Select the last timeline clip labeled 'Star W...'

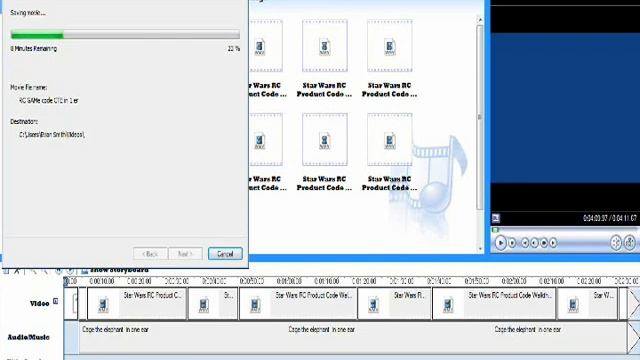(x=587, y=303)
